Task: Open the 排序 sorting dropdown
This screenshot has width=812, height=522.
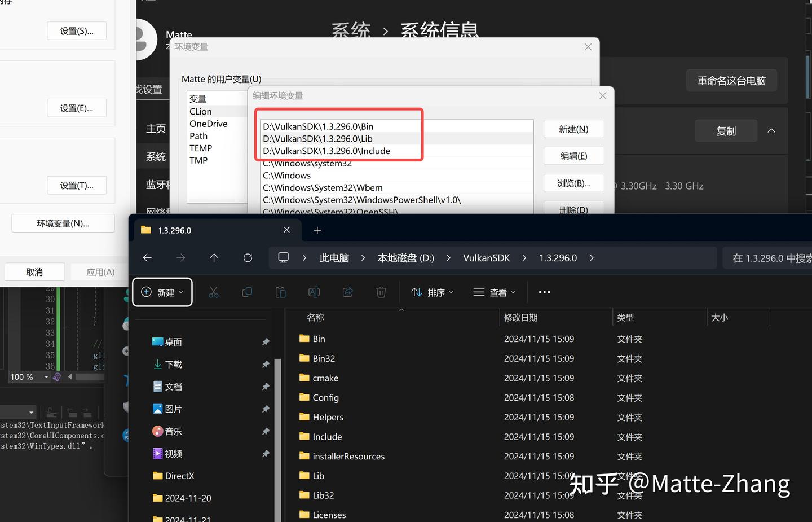Action: (x=433, y=292)
